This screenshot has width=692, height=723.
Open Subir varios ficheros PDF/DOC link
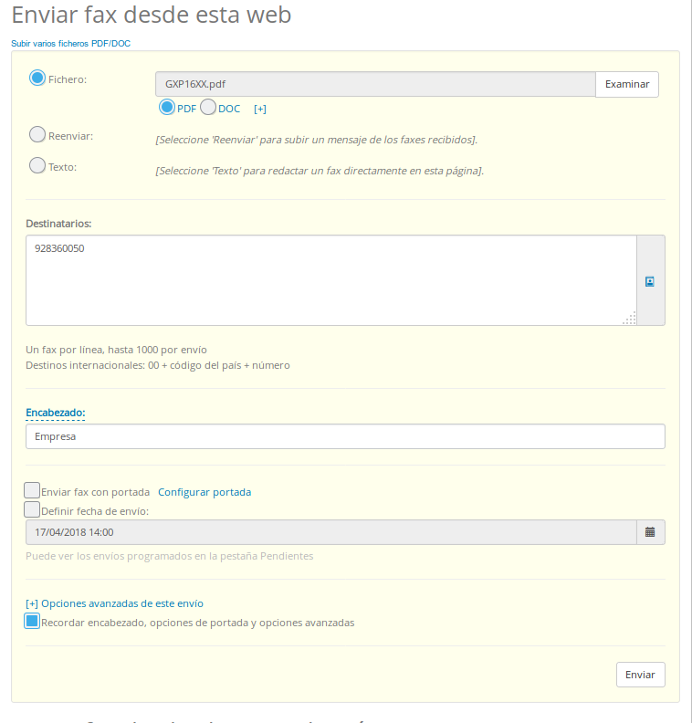(71, 43)
